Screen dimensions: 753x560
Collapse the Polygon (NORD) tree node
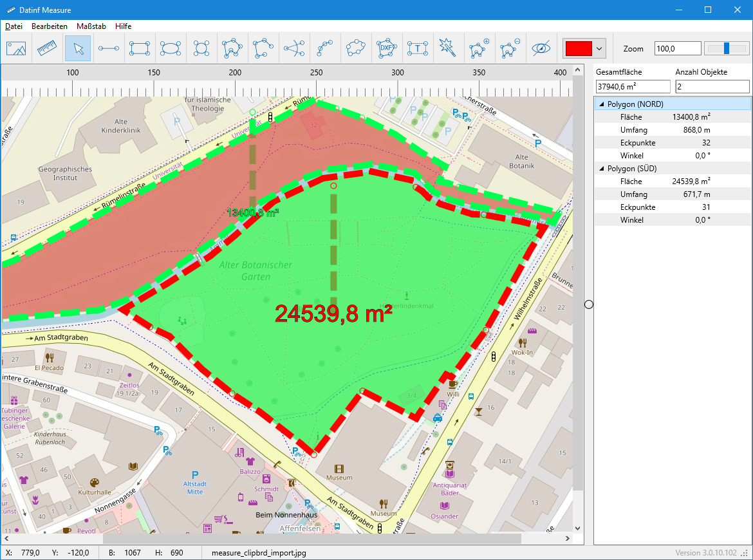[602, 104]
